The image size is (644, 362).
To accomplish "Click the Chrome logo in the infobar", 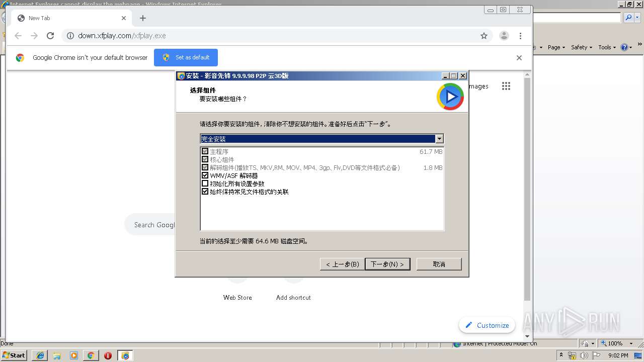I will (x=20, y=58).
